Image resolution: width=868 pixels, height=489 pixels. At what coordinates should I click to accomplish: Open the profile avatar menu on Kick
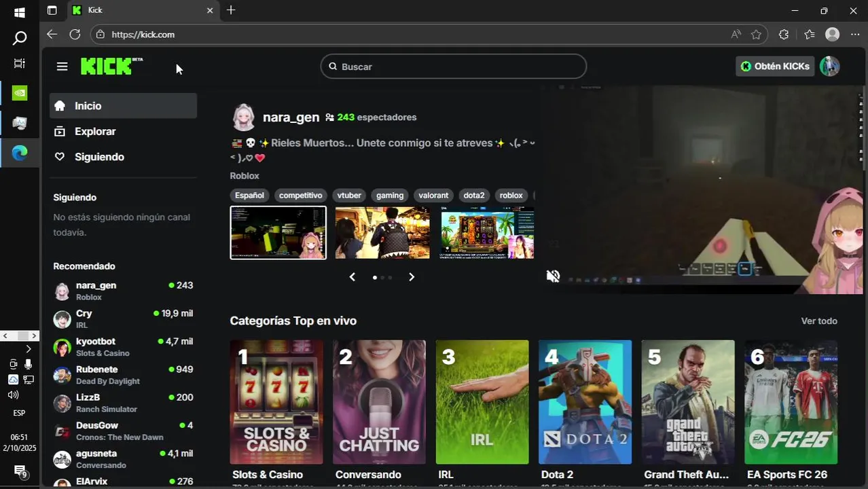pyautogui.click(x=829, y=66)
